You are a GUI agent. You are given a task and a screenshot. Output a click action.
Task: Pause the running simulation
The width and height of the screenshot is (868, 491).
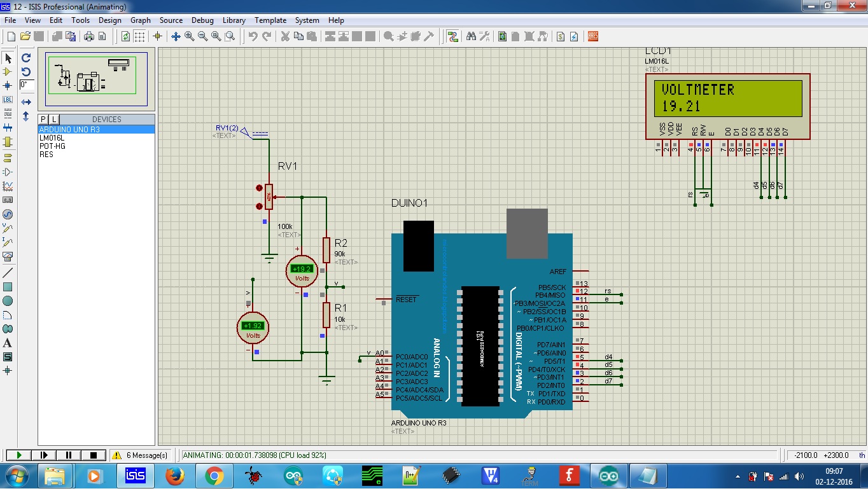point(67,455)
